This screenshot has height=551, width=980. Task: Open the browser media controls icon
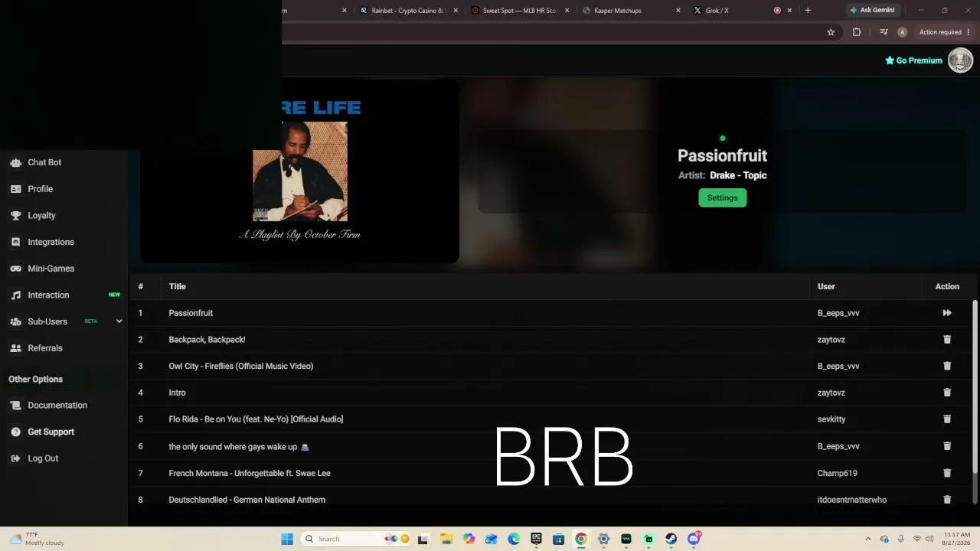pyautogui.click(x=884, y=32)
